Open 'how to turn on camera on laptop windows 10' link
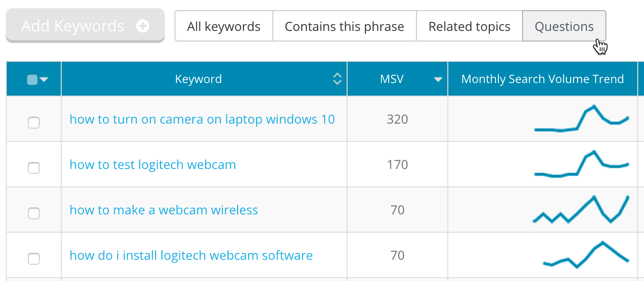This screenshot has width=644, height=281. point(202,119)
